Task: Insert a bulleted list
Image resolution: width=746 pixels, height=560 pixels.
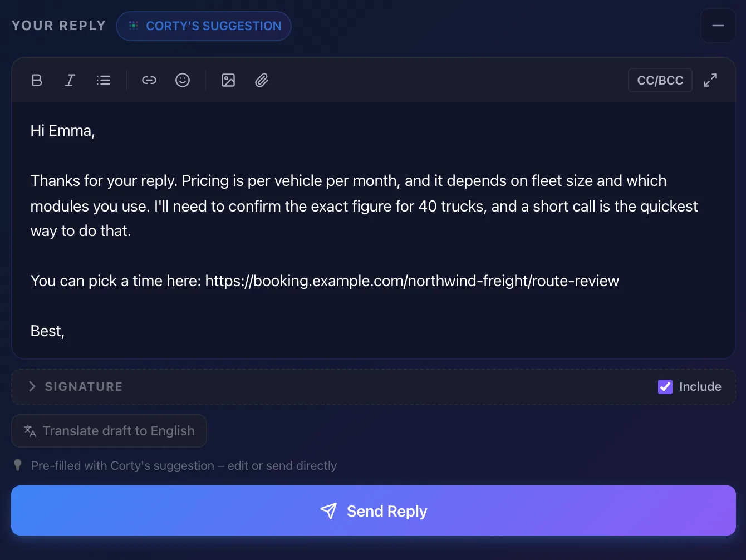Action: pyautogui.click(x=104, y=80)
